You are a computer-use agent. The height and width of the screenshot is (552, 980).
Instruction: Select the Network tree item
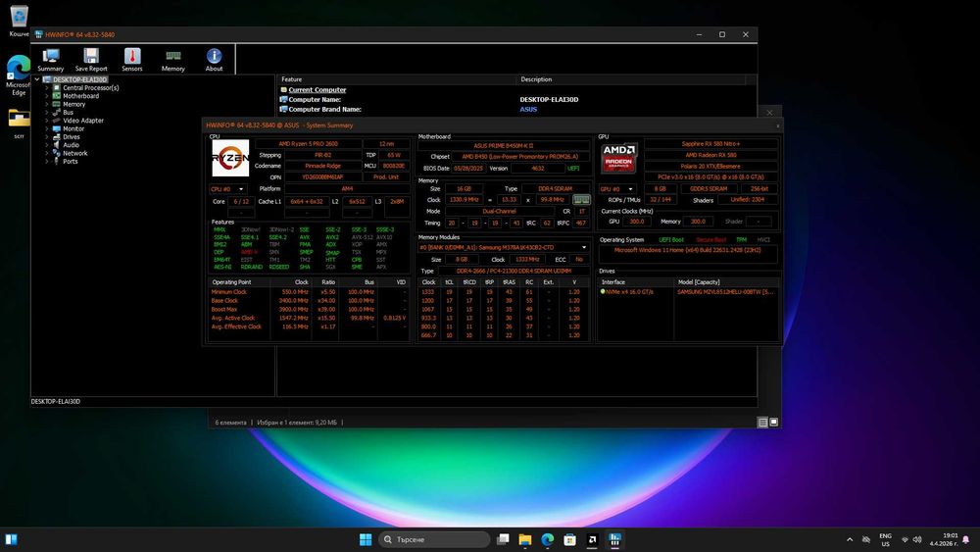tap(75, 153)
